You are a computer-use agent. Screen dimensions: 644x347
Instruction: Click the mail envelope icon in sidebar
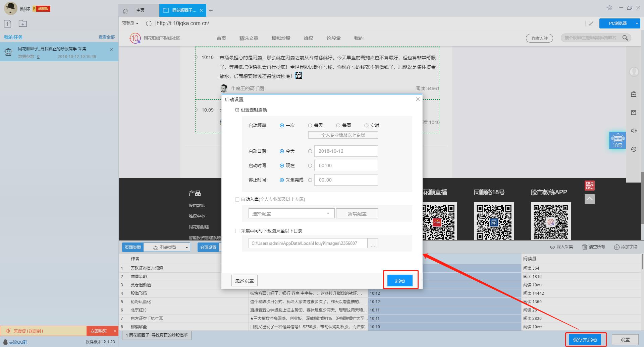coord(634,113)
